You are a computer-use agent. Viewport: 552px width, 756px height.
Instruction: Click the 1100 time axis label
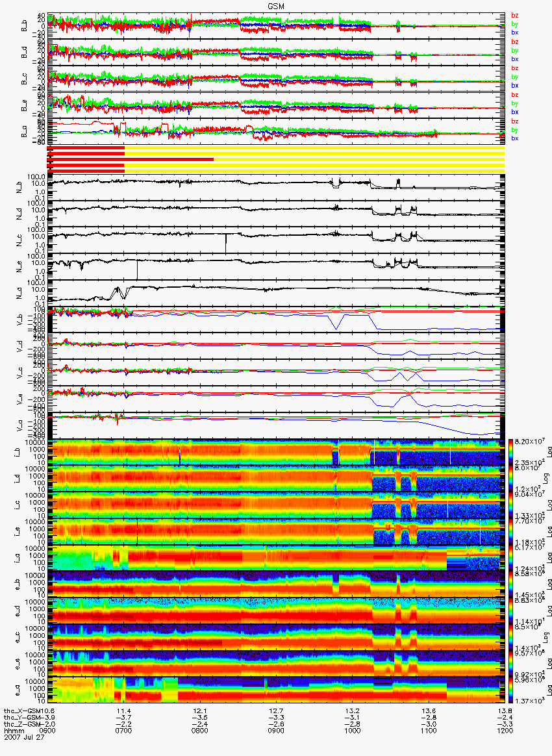429,731
